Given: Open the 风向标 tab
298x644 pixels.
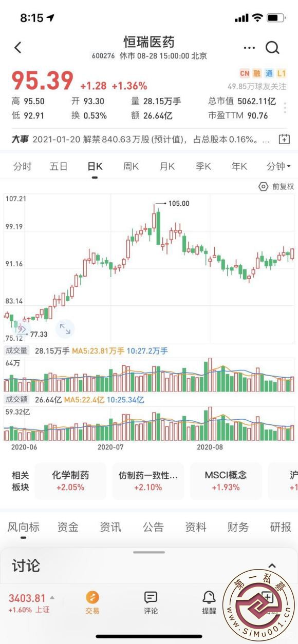Looking at the screenshot, I should click(23, 527).
